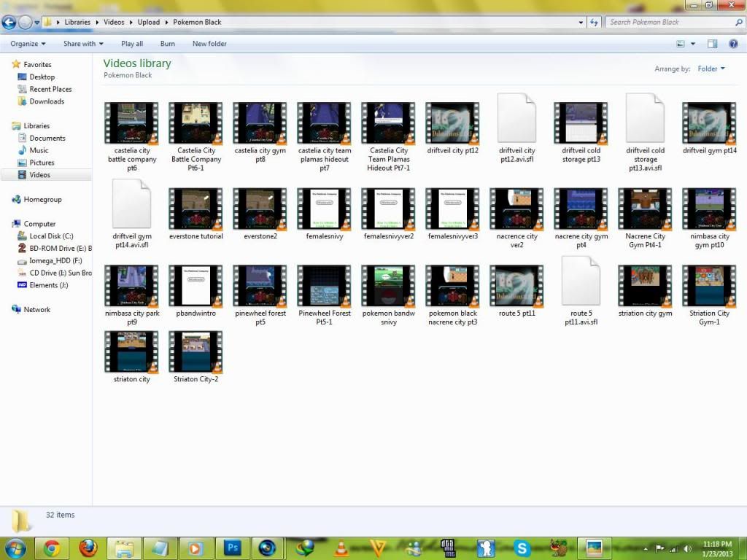
Task: Select the Pinewheel Forest Pt5-1 video
Action: coord(325,295)
